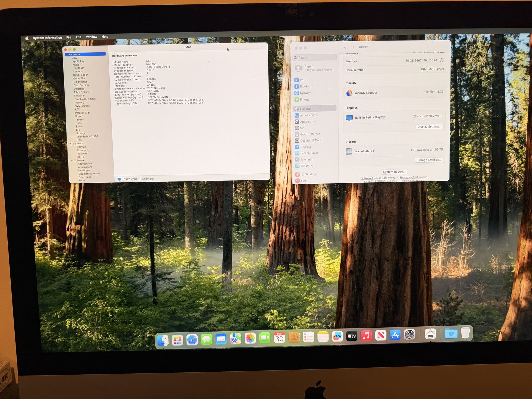Click the System Report button
532x399 pixels.
click(x=394, y=172)
